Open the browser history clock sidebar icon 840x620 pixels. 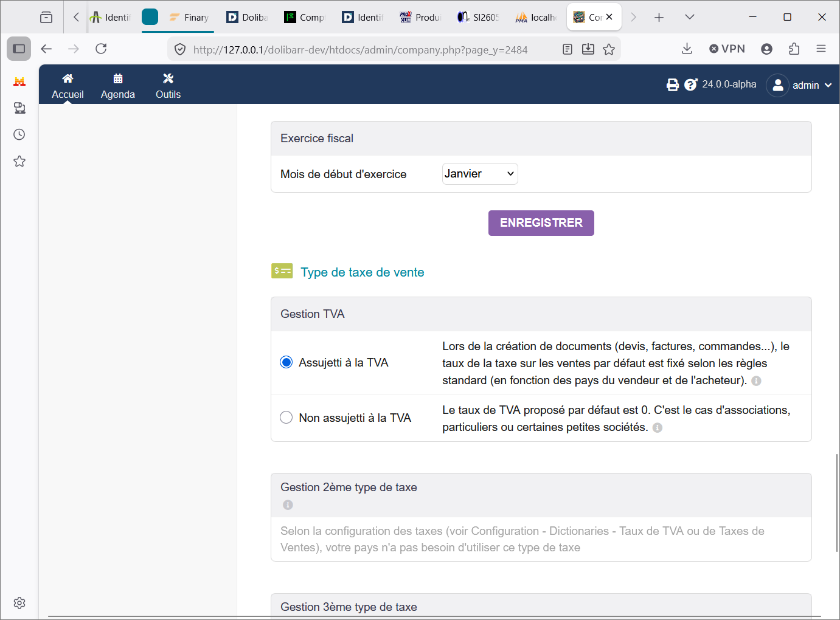19,134
